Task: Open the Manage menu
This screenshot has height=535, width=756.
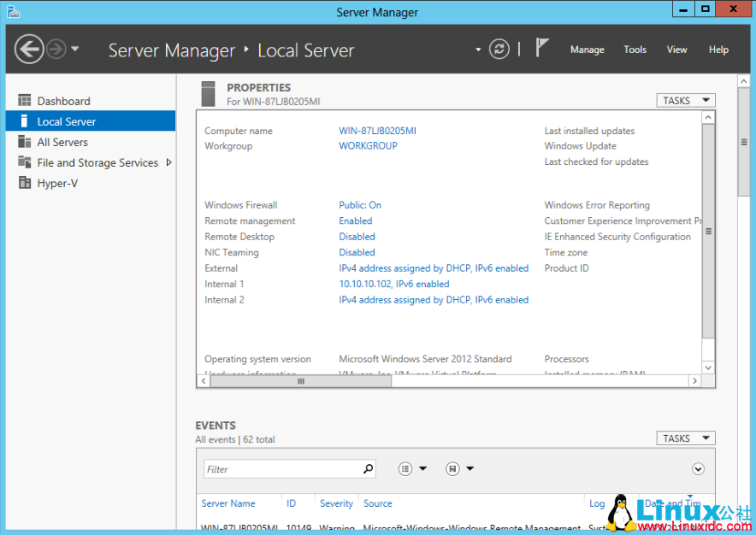Action: coord(588,50)
